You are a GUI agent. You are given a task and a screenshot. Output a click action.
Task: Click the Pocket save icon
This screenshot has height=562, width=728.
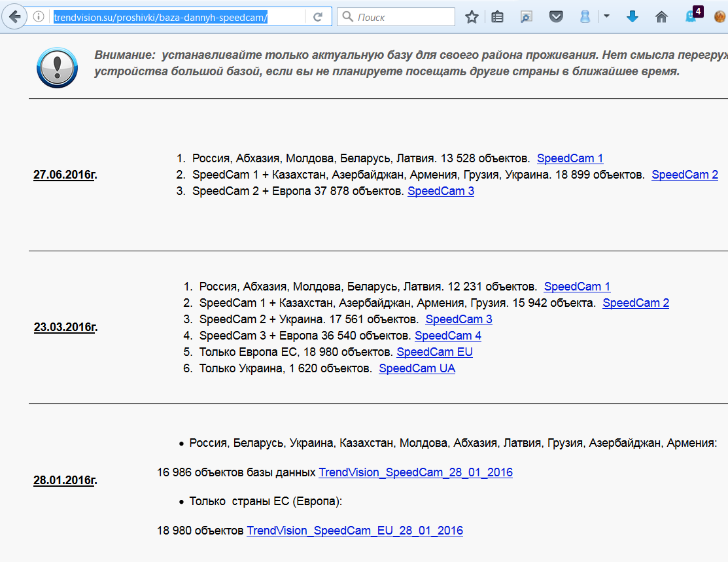point(556,17)
